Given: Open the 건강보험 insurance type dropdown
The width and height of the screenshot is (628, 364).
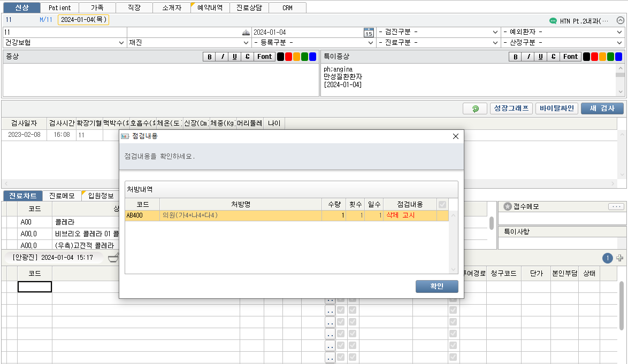Looking at the screenshot, I should [64, 42].
